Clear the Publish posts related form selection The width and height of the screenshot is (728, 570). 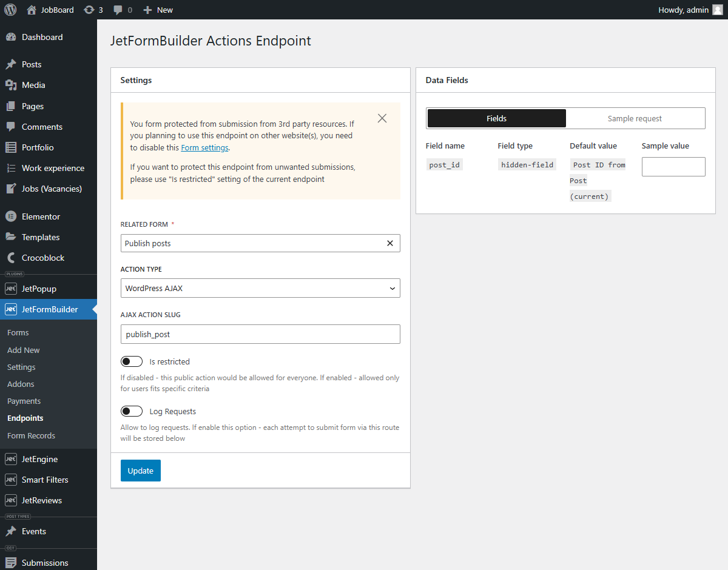pyautogui.click(x=390, y=243)
